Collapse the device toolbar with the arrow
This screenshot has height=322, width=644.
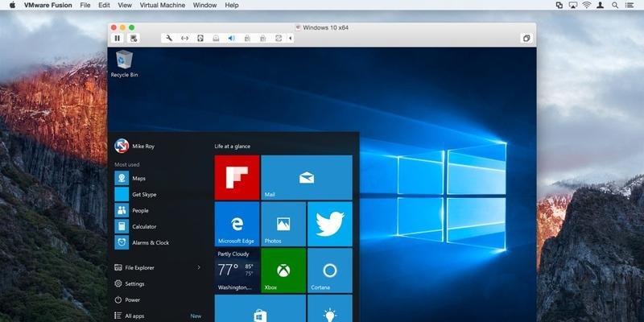pos(290,38)
